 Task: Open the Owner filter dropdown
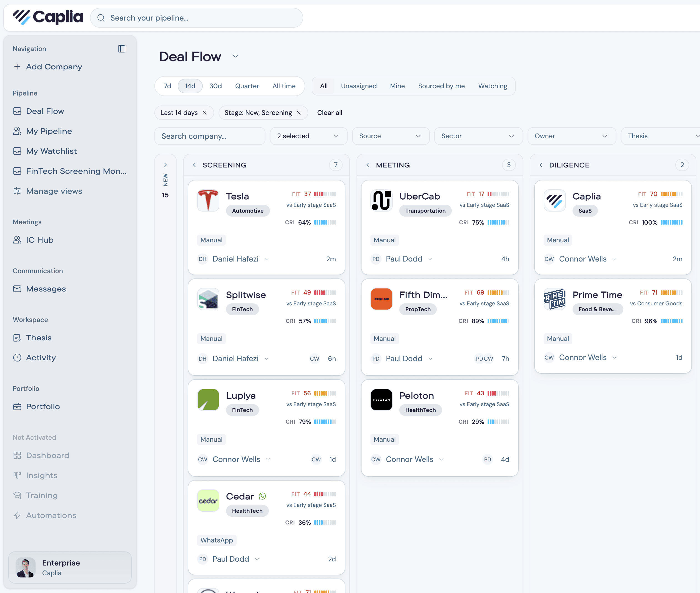[x=571, y=136]
